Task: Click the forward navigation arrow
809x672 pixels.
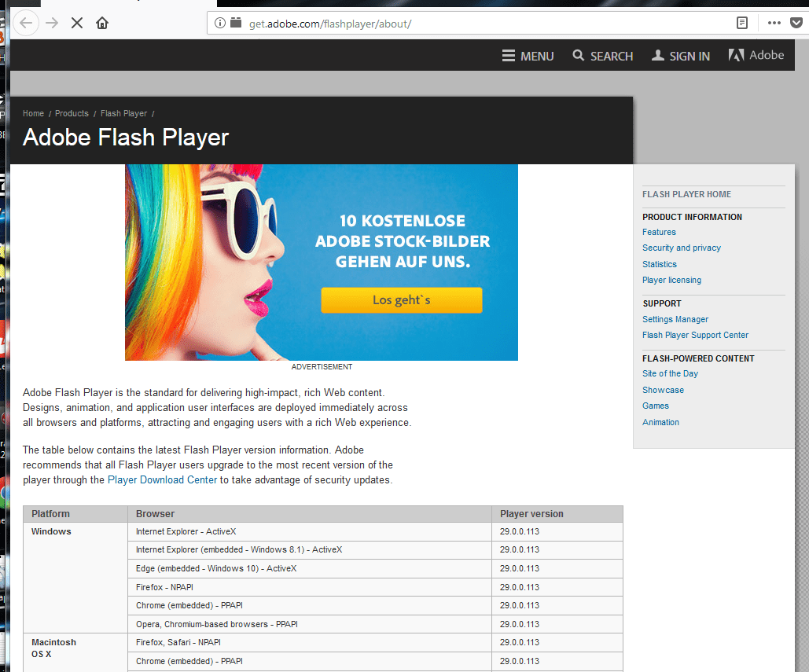Action: [52, 23]
